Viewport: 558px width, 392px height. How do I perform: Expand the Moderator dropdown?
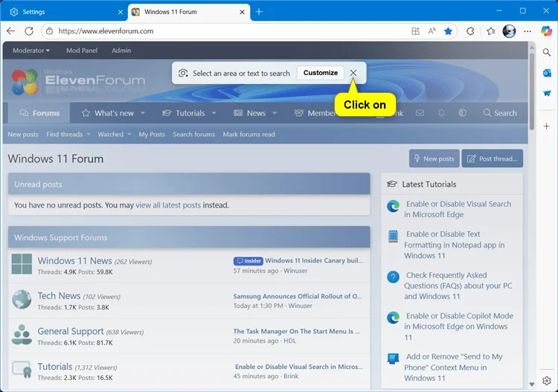[31, 51]
